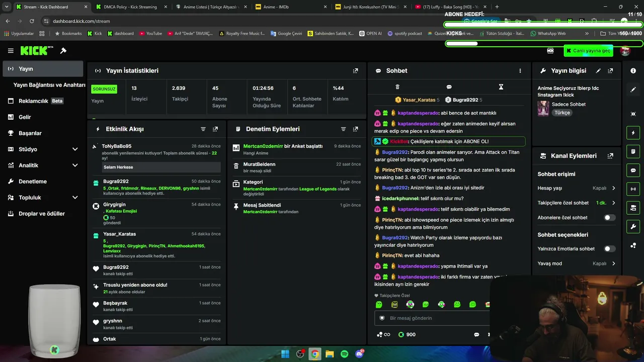Open the Windows Start menu
644x362 pixels.
[285, 354]
